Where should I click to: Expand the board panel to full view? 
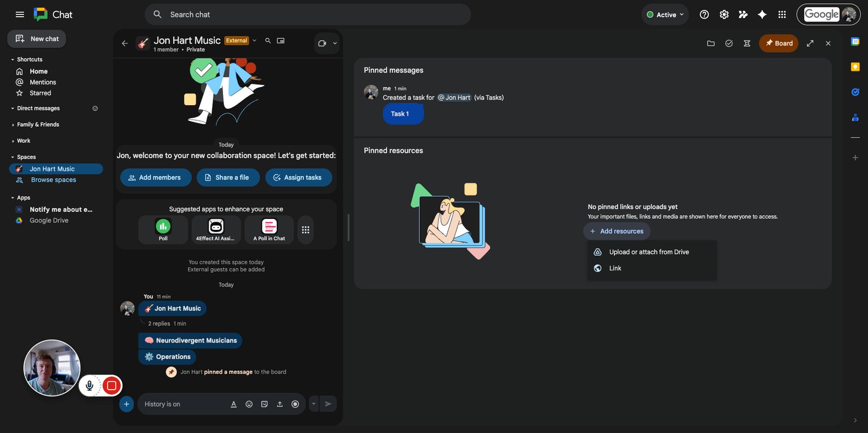pyautogui.click(x=810, y=43)
